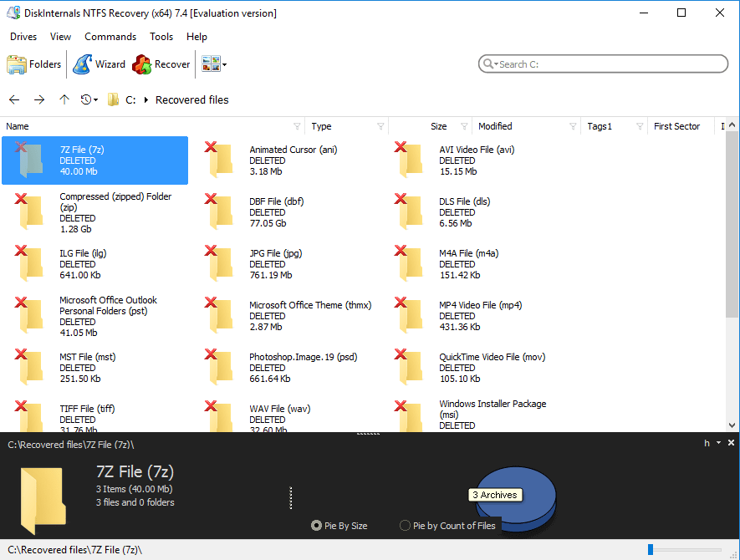The width and height of the screenshot is (740, 560).
Task: Go up one folder level
Action: point(64,99)
